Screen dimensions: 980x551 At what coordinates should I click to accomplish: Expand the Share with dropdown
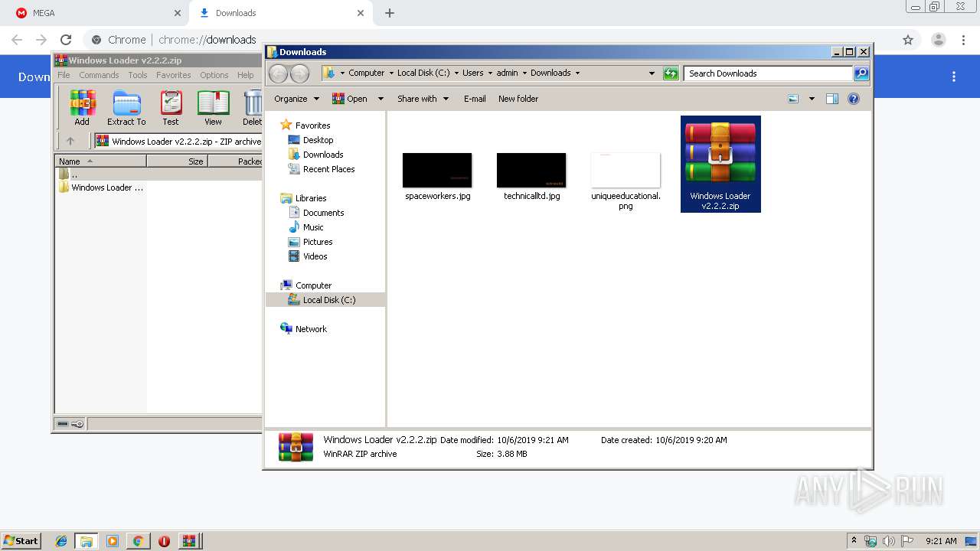(422, 99)
